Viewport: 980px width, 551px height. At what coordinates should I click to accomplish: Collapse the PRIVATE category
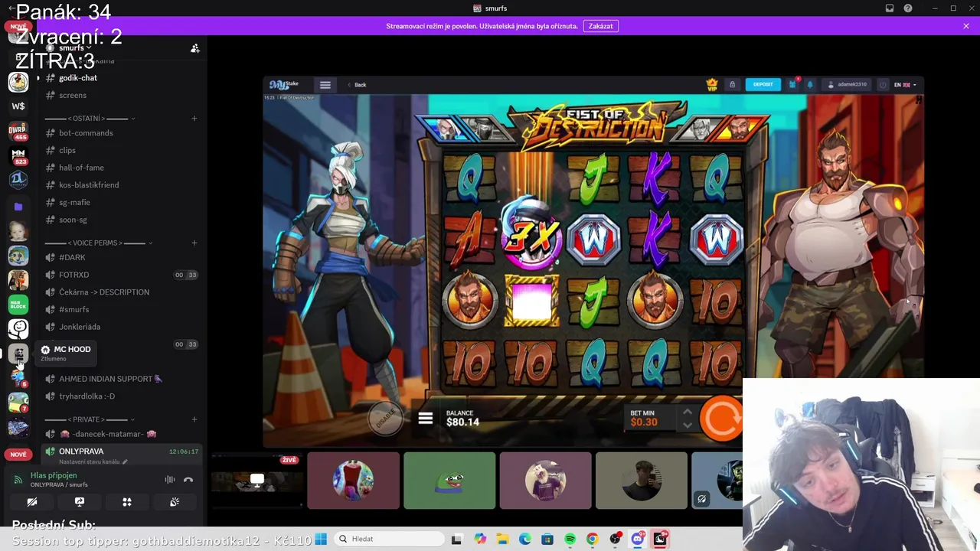[90, 419]
